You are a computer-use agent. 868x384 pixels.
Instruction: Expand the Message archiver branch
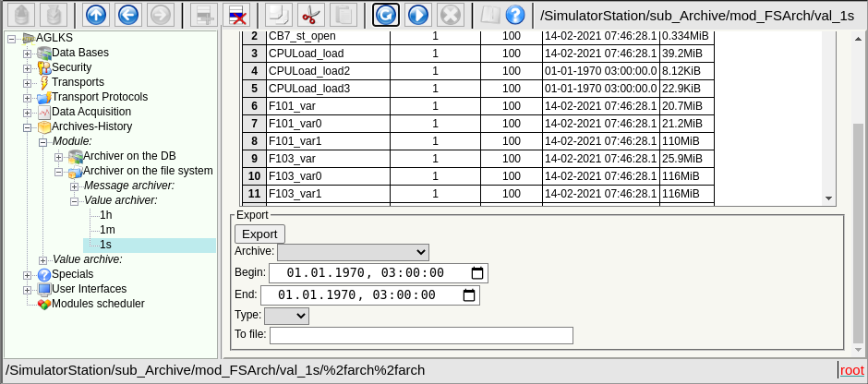pos(74,186)
